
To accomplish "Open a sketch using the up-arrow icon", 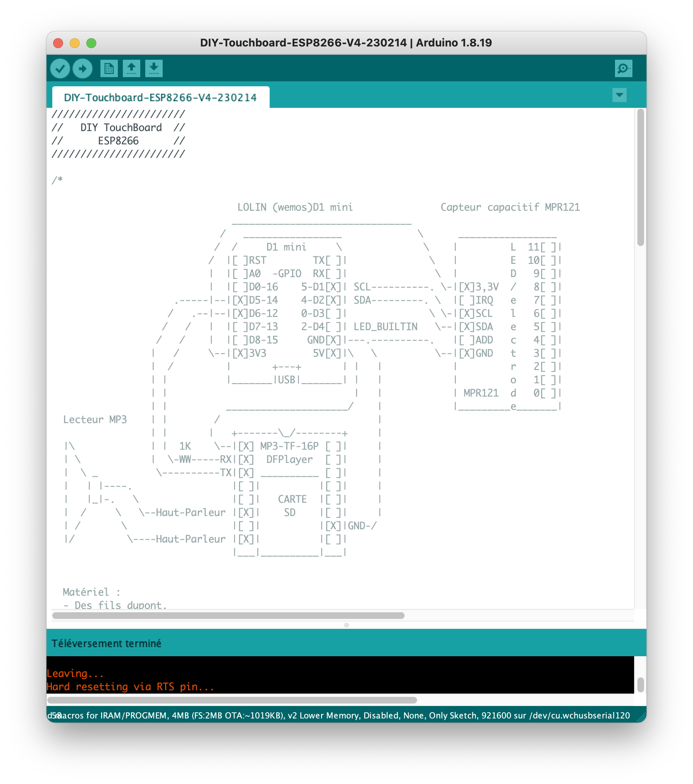I will coord(132,68).
